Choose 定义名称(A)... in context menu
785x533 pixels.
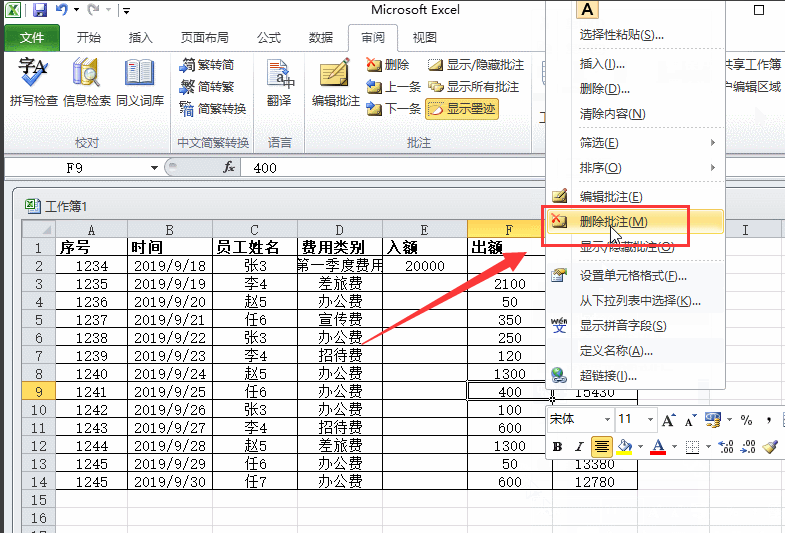(635, 351)
